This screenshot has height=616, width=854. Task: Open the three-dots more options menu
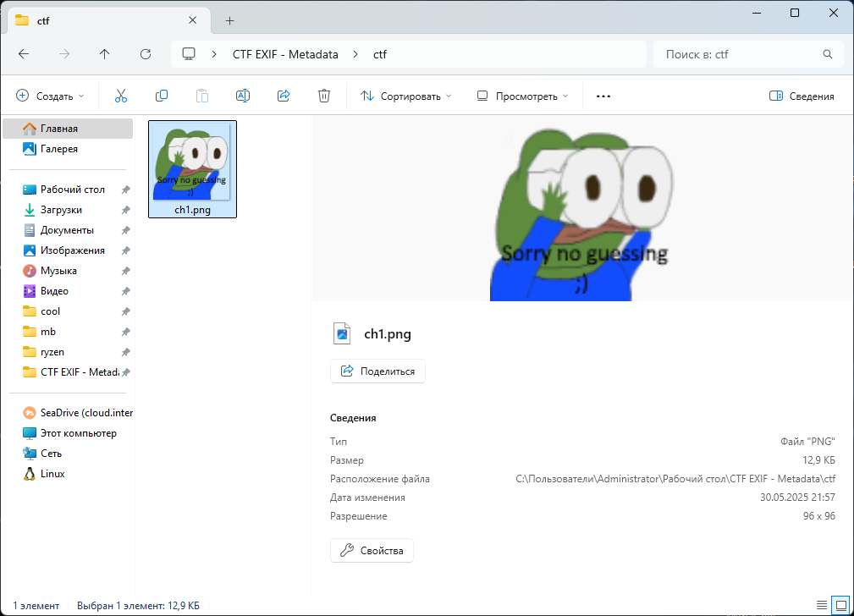tap(603, 96)
